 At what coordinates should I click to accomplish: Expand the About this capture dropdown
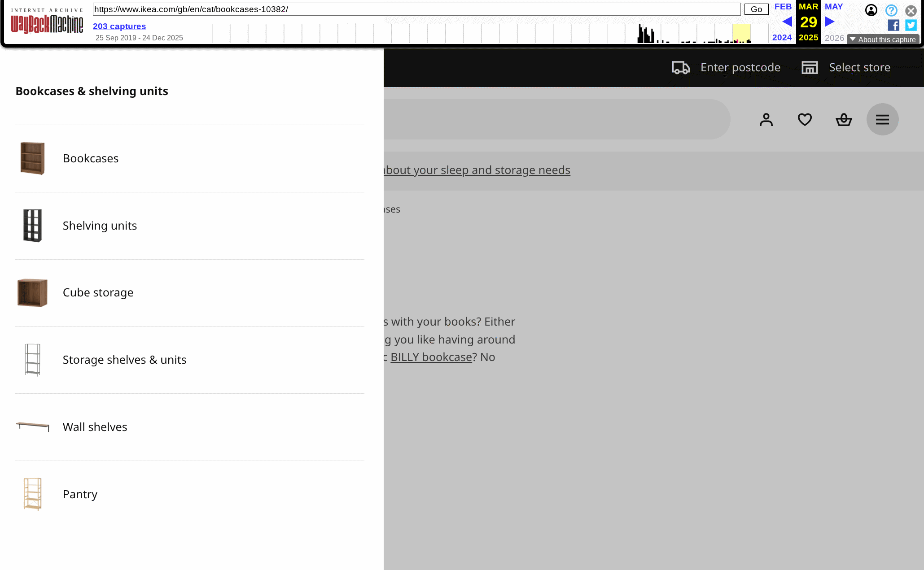[x=883, y=39]
